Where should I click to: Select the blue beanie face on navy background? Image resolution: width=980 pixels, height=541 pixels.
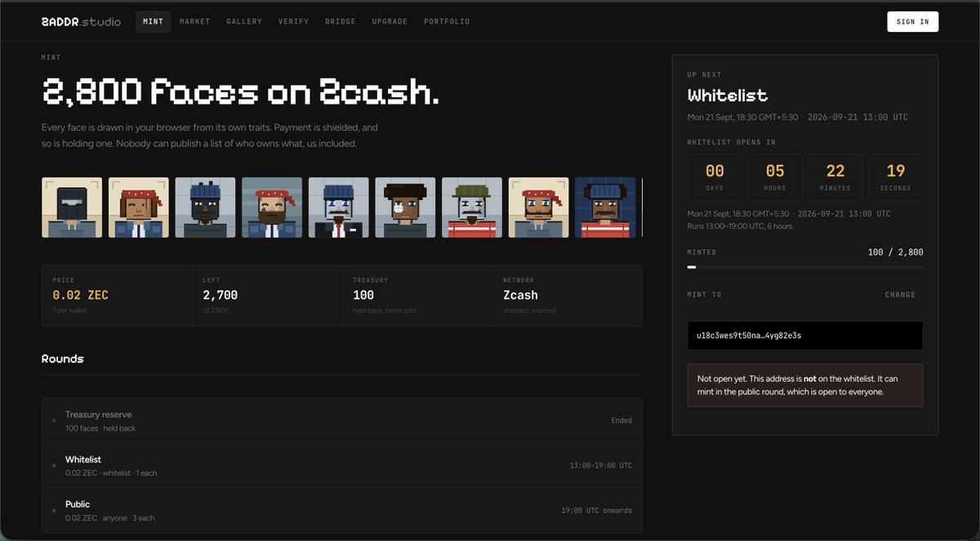point(605,208)
